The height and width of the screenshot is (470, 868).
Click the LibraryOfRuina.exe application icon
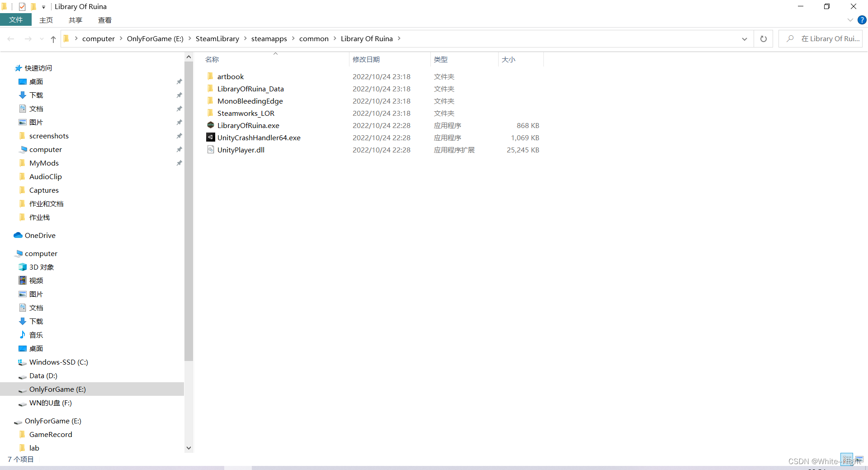[211, 125]
